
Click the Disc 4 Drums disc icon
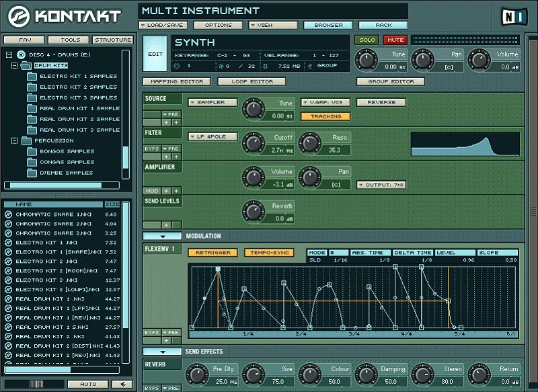click(21, 54)
